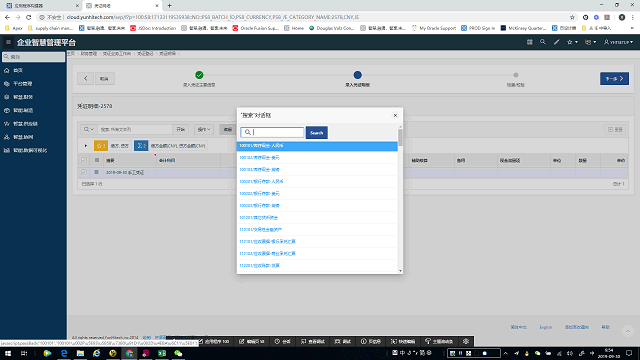Reload the page in the browser
This screenshot has width=640, height=360.
coord(29,17)
